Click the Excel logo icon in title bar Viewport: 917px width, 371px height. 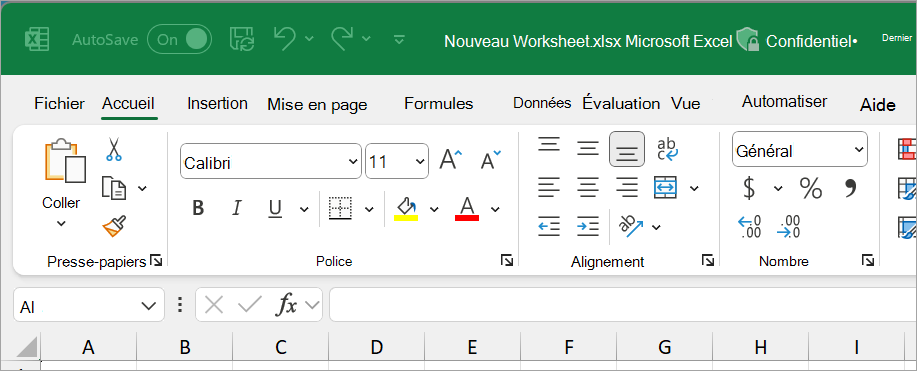37,39
